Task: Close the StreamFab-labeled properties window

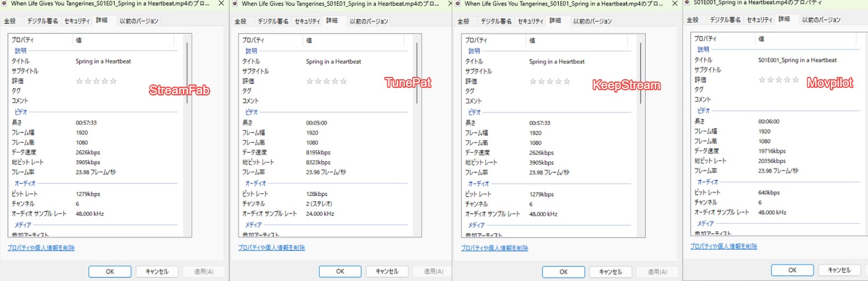Action: point(221,3)
